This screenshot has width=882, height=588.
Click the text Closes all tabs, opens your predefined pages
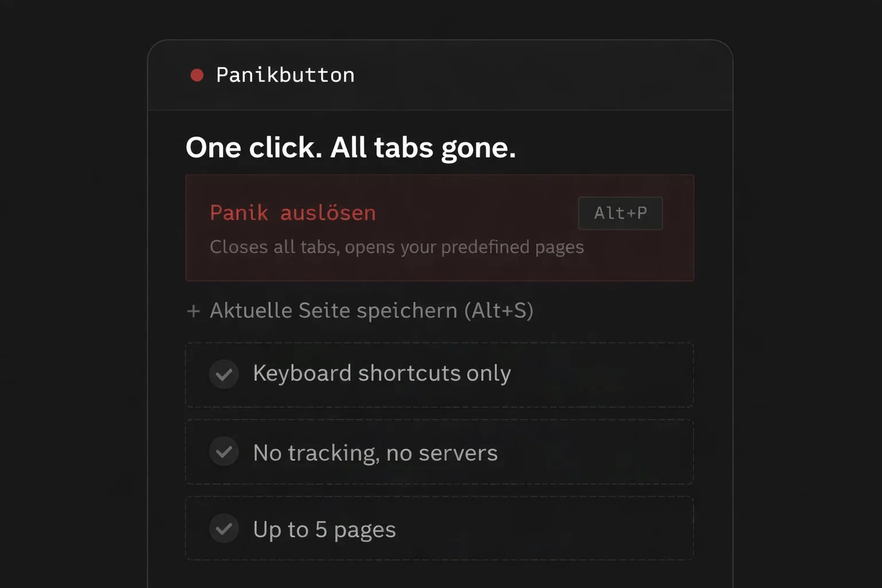(397, 247)
